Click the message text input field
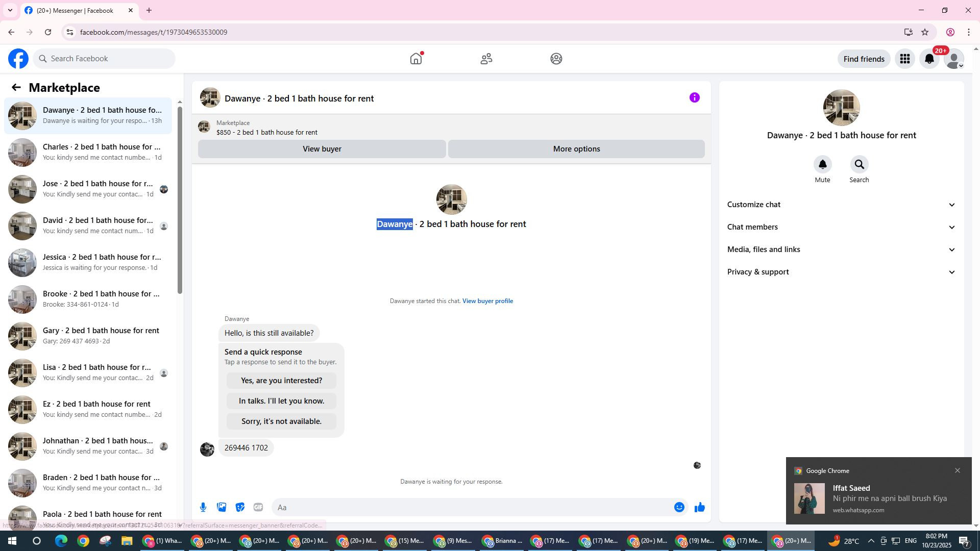 point(470,507)
